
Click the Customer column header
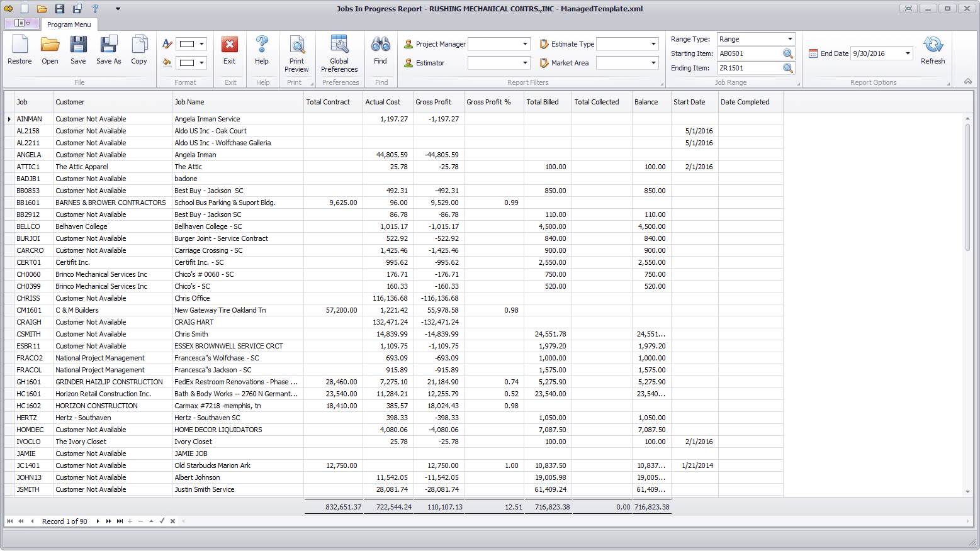click(70, 102)
